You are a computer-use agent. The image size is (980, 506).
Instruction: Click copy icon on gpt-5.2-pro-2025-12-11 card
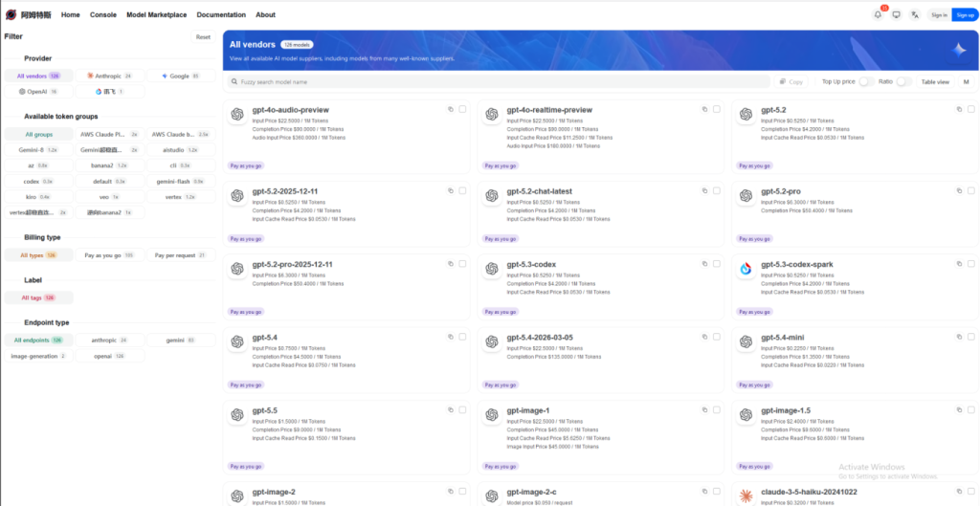click(x=450, y=264)
